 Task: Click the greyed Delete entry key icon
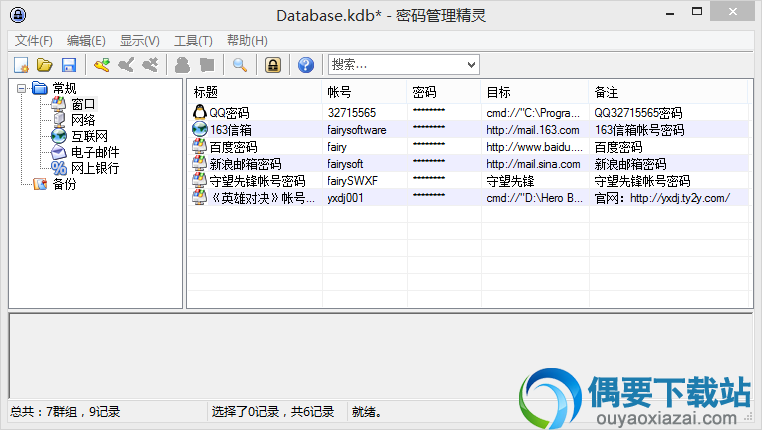point(150,65)
